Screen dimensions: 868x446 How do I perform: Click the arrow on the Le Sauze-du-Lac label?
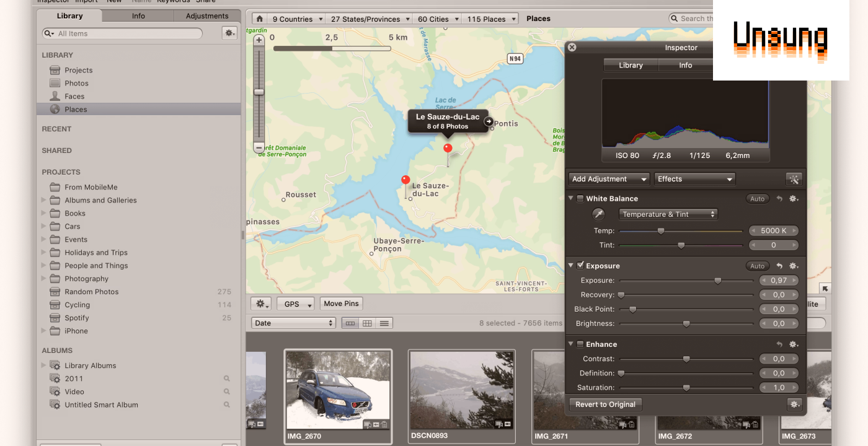tap(489, 121)
